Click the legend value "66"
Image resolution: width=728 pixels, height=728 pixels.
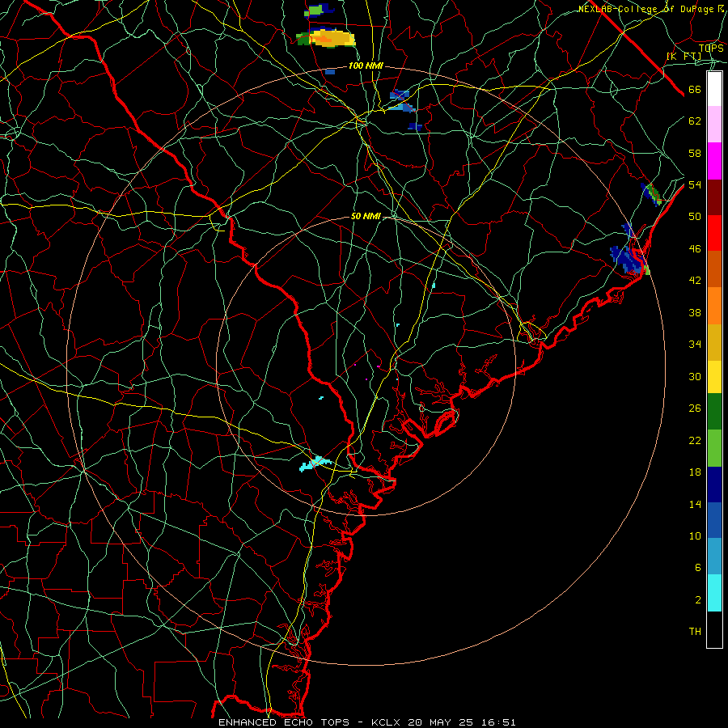695,89
